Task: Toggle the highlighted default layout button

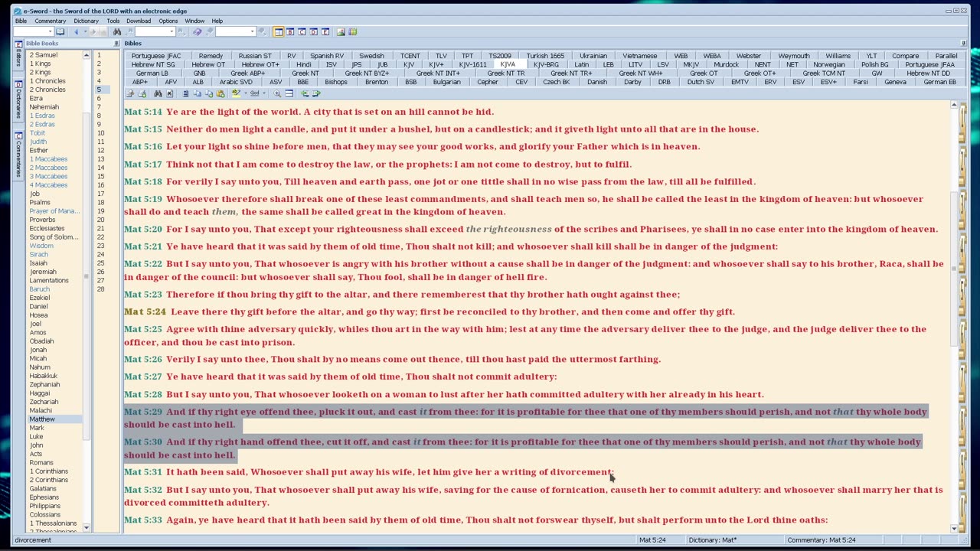Action: [x=279, y=31]
